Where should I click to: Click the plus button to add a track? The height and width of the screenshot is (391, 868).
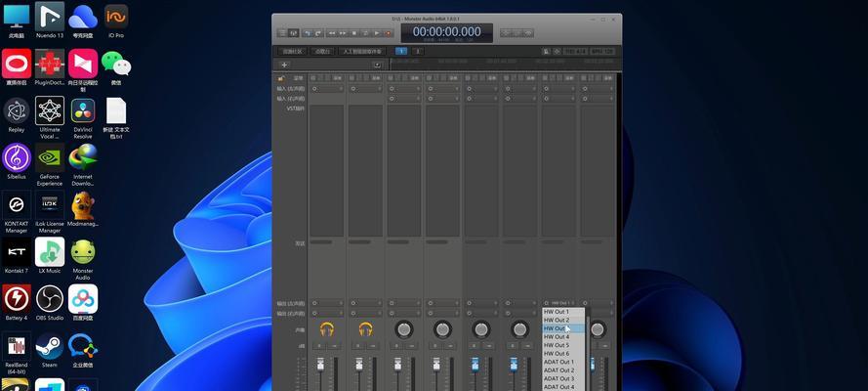coord(284,65)
